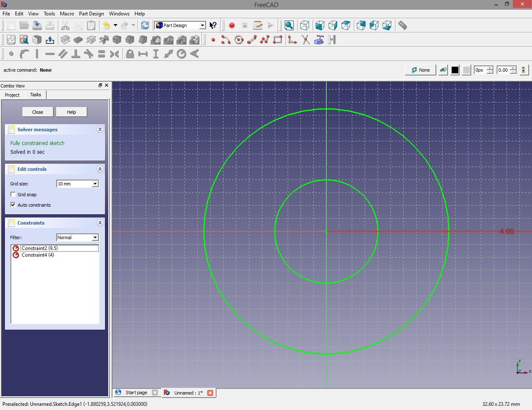Viewport: 532px width, 410px height.
Task: Select the create rectangle sketch tool
Action: (278, 40)
